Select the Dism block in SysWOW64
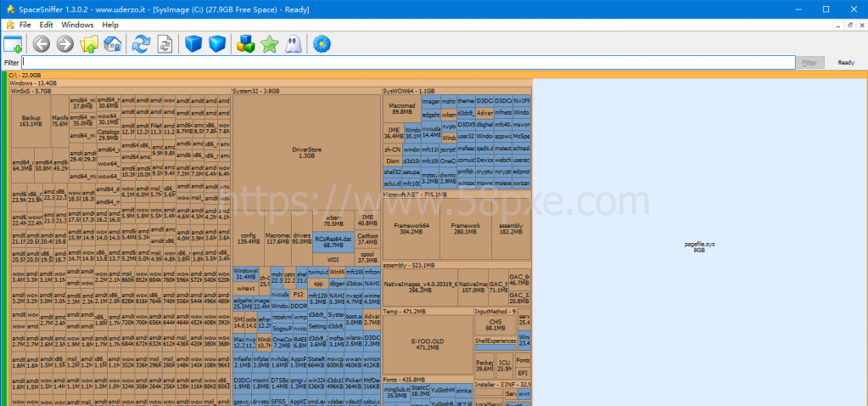Image resolution: width=868 pixels, height=406 pixels. pyautogui.click(x=393, y=161)
